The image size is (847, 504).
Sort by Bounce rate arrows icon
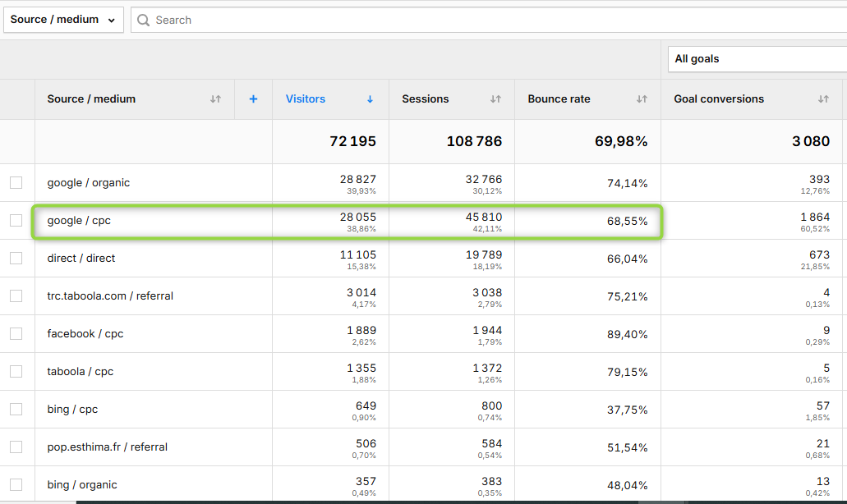(x=642, y=99)
